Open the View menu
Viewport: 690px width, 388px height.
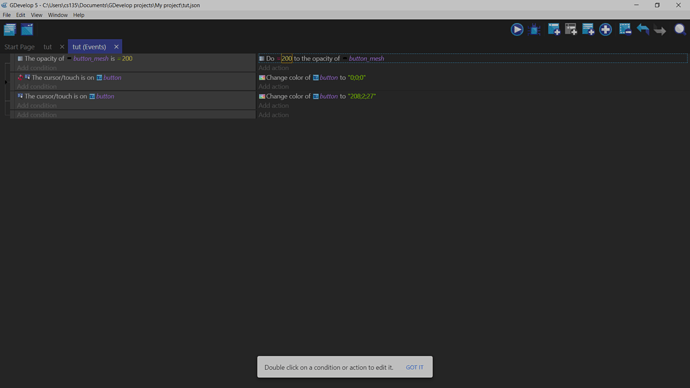(x=37, y=15)
